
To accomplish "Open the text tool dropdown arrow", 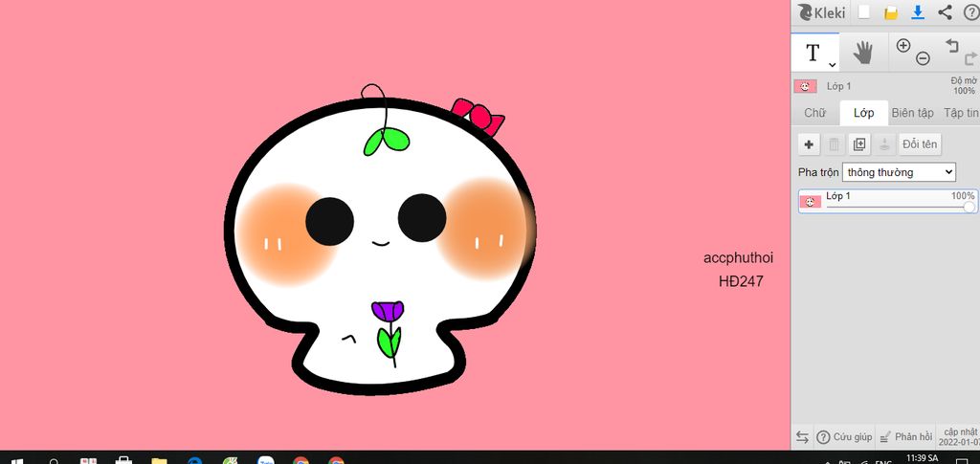I will (832, 64).
